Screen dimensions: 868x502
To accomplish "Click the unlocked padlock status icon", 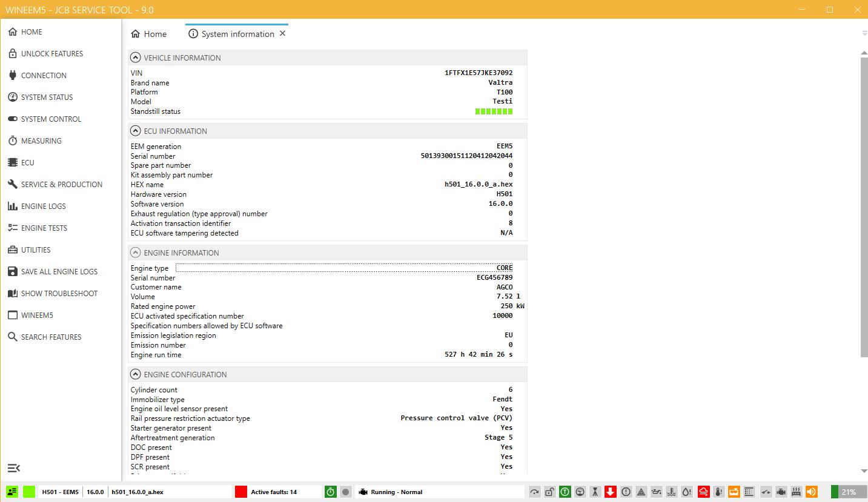I will point(551,492).
